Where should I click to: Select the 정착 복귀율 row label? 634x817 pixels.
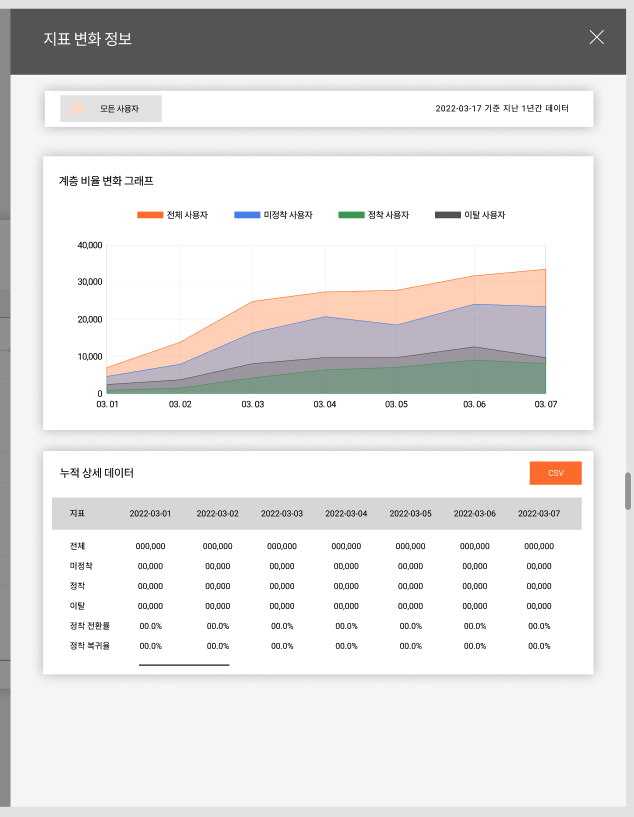90,646
